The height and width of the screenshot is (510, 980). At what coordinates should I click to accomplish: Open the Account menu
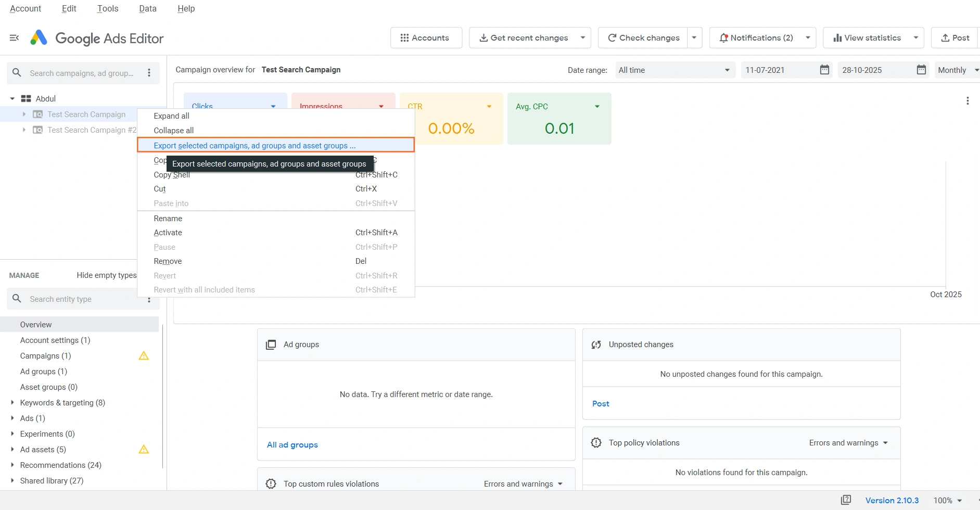(x=26, y=8)
